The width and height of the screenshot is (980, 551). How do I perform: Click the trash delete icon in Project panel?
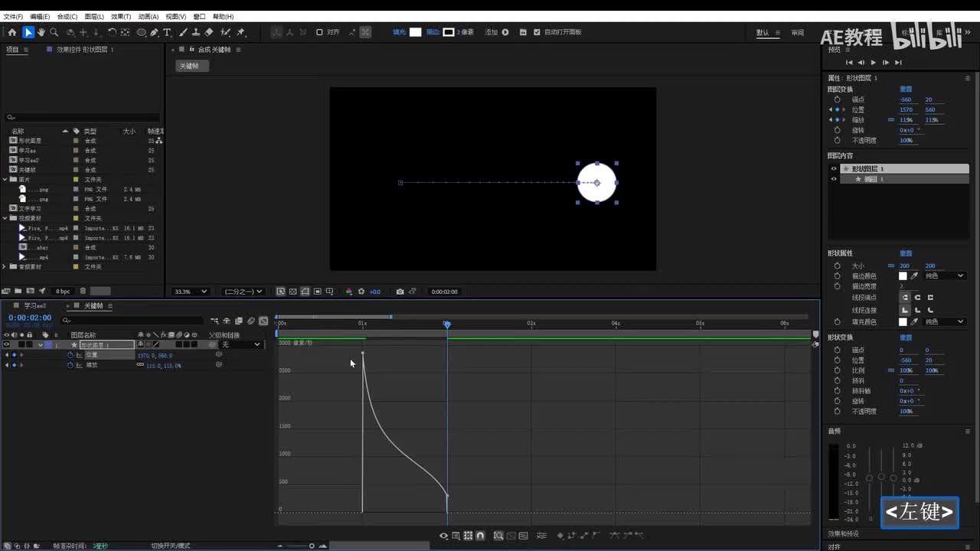click(83, 291)
